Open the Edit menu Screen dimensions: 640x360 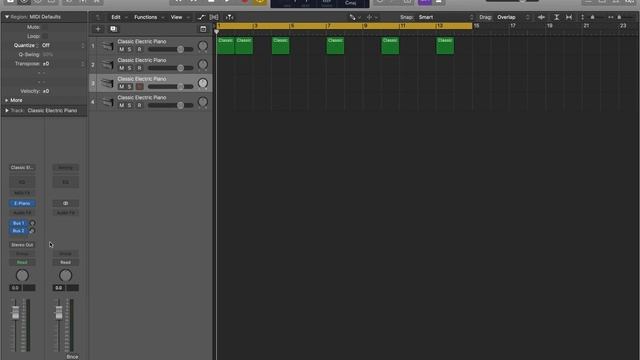116,17
